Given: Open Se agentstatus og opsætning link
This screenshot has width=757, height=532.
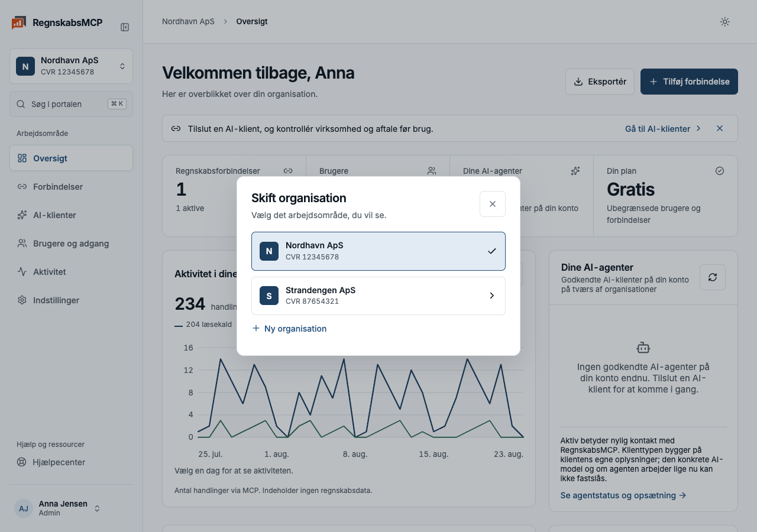Looking at the screenshot, I should pyautogui.click(x=623, y=495).
